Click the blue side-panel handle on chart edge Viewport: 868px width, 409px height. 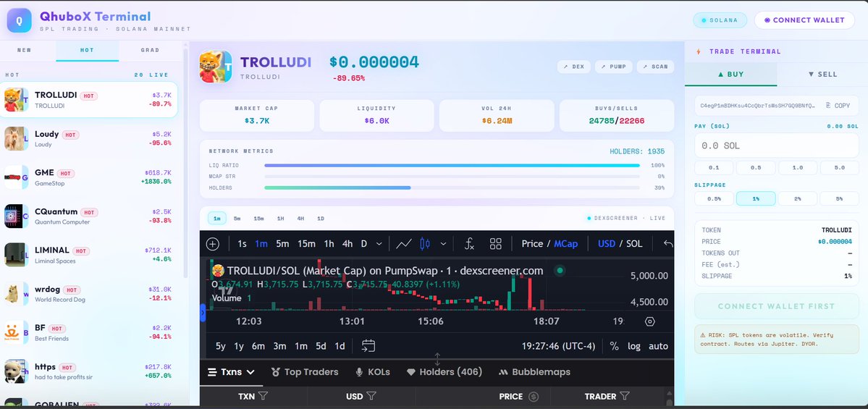(203, 313)
